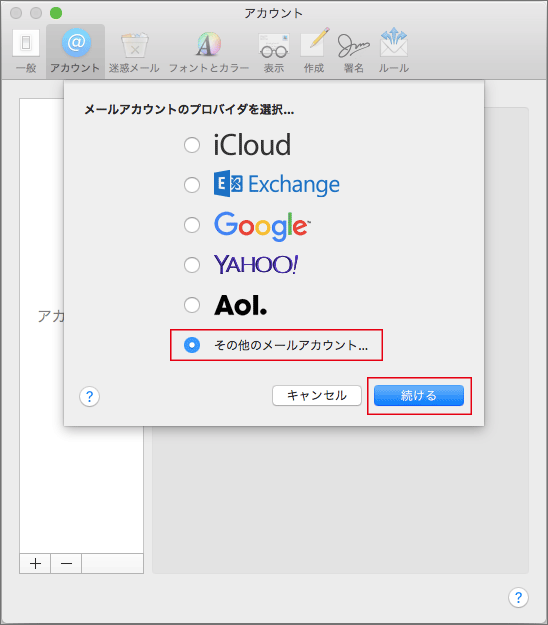This screenshot has height=625, width=548.
Task: Open フォントとカラー fonts and colors preferences
Action: (x=208, y=51)
